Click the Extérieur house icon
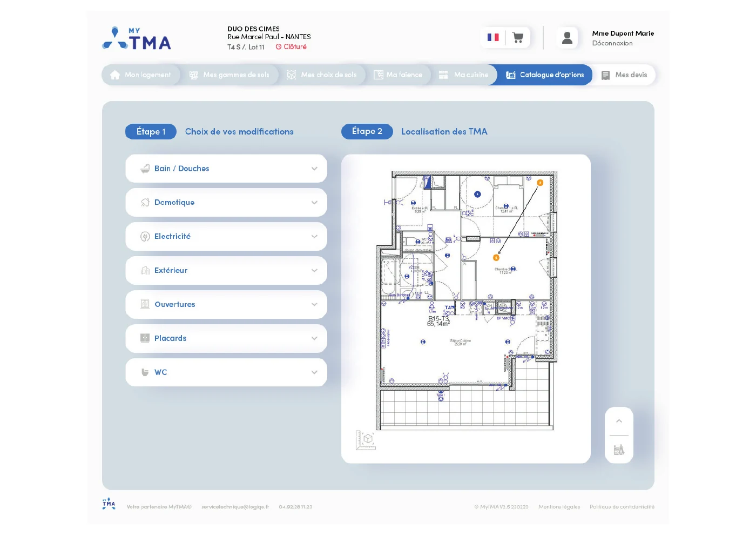The image size is (756, 535). pos(145,271)
